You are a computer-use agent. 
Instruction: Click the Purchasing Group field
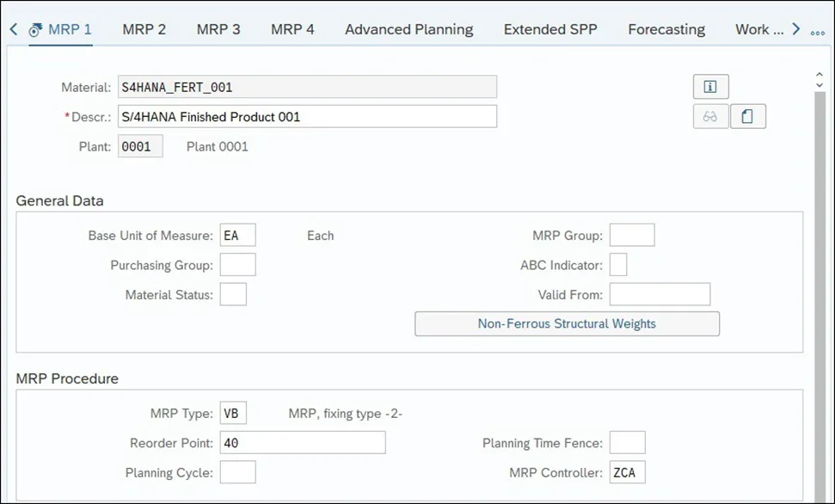(x=237, y=265)
